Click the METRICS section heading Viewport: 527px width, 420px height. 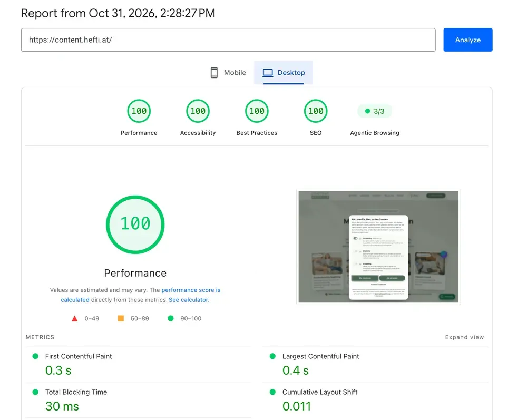tap(40, 337)
